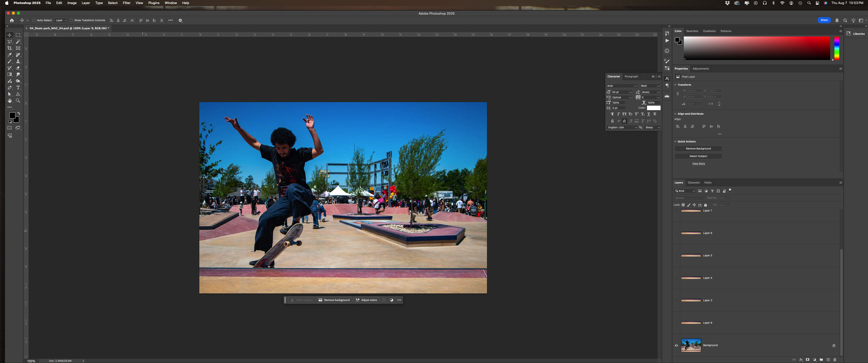Show Layer 5 visibility box
The width and height of the screenshot is (868, 363).
[x=676, y=256]
